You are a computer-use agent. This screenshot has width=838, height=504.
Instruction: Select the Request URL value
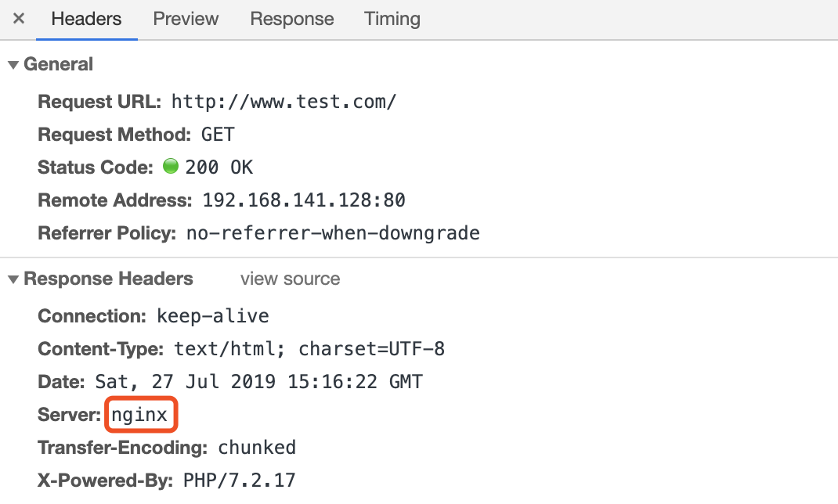[x=284, y=102]
